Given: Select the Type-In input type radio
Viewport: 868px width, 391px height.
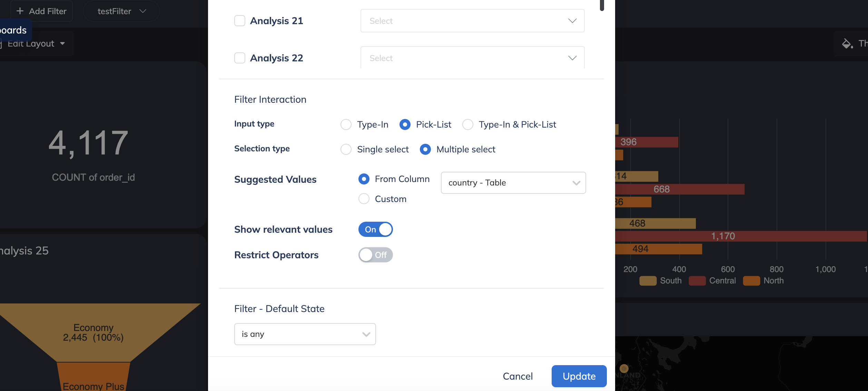Looking at the screenshot, I should click(346, 124).
